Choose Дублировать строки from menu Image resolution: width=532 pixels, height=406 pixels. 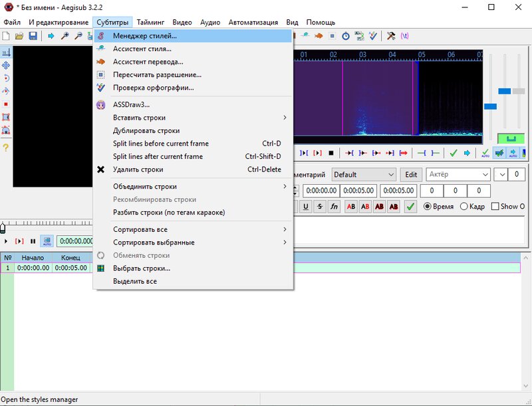click(193, 130)
